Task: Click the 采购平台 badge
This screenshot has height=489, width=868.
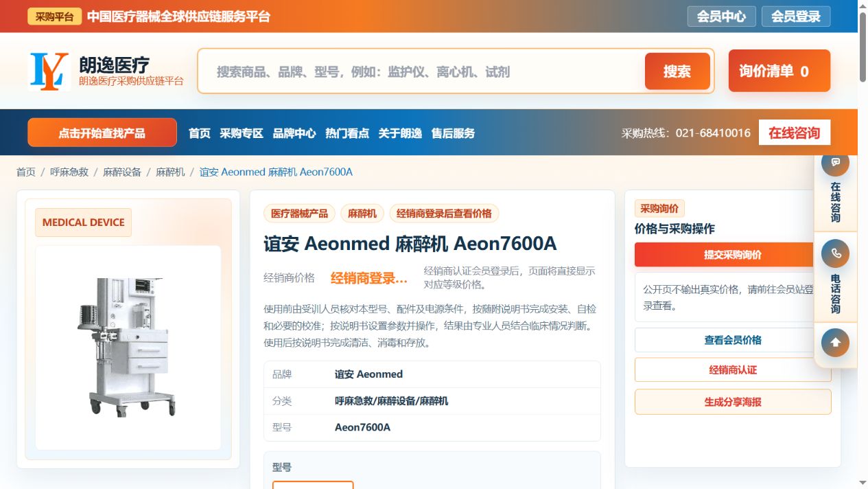Action: pyautogui.click(x=55, y=16)
